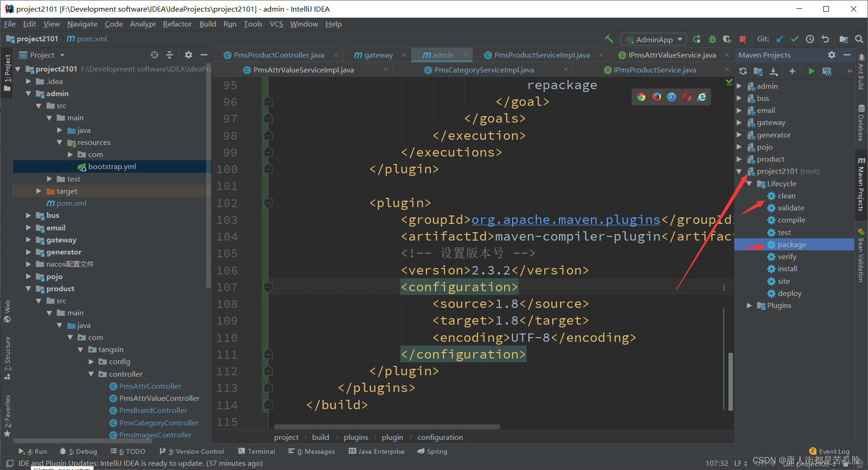The image size is (868, 470).
Task: Open preview in Firefox browser icon
Action: [x=657, y=97]
